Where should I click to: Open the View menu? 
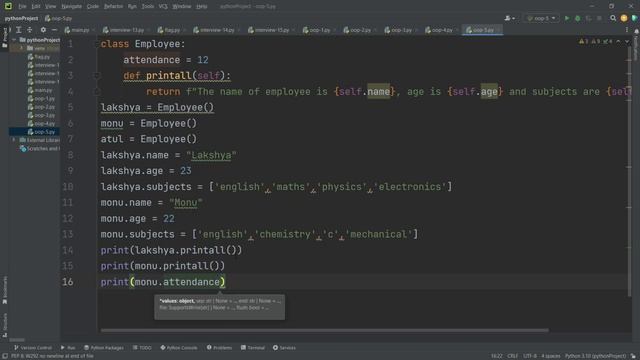pos(50,6)
